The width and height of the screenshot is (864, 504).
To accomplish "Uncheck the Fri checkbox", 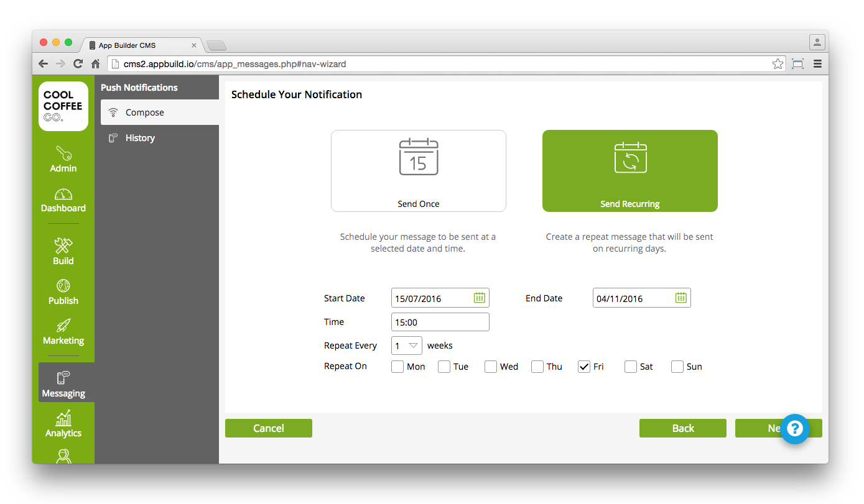I will tap(584, 367).
